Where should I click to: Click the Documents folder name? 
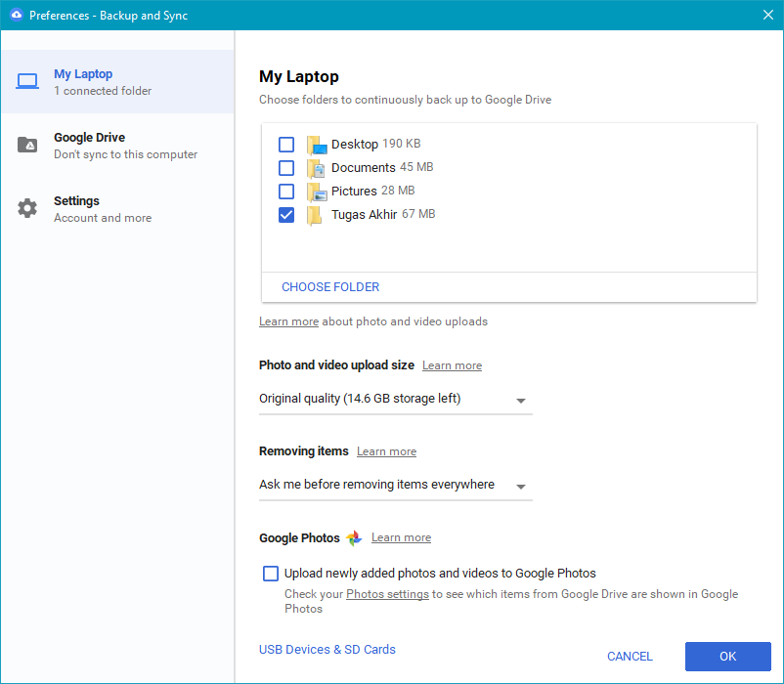(364, 167)
